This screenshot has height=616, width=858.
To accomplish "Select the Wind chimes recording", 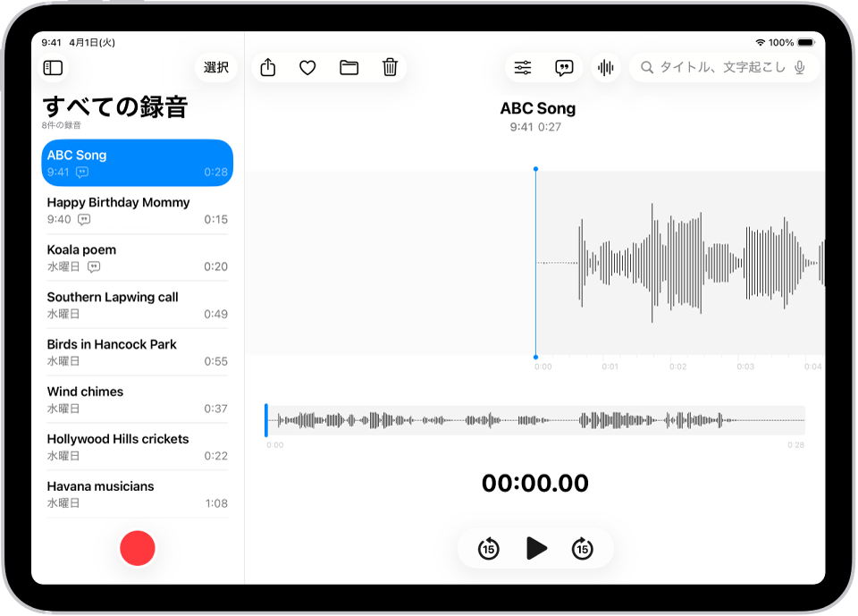I will point(137,399).
